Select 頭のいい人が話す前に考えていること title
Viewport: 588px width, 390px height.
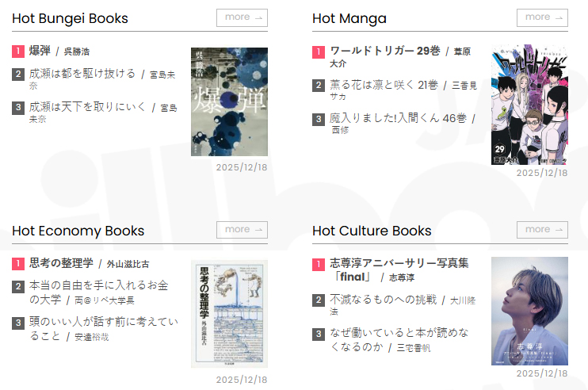coord(104,329)
